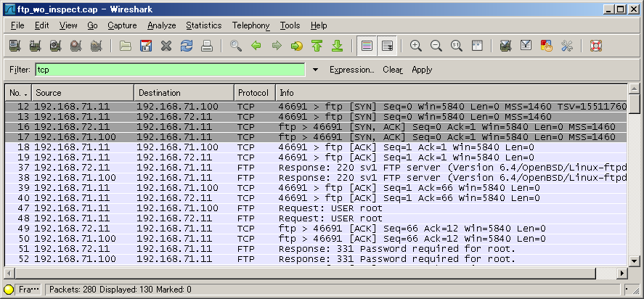Restart the current capture icon
This screenshot has height=299, width=644.
96,46
